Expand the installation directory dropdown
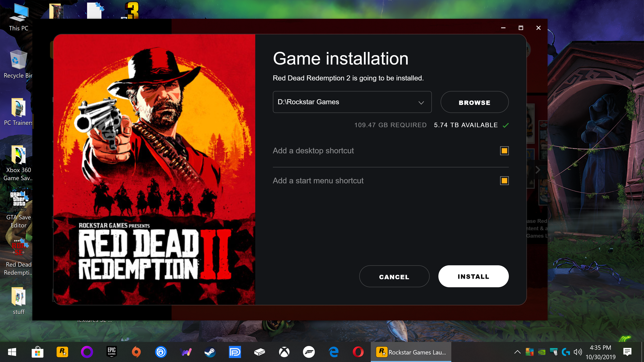Screen dimensions: 644x362 [x=421, y=102]
